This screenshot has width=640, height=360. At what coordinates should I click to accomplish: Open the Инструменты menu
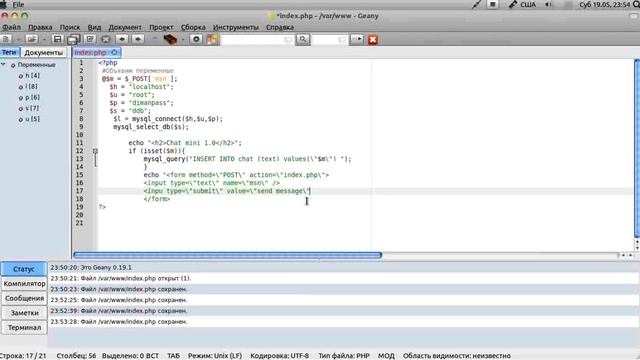tap(236, 27)
